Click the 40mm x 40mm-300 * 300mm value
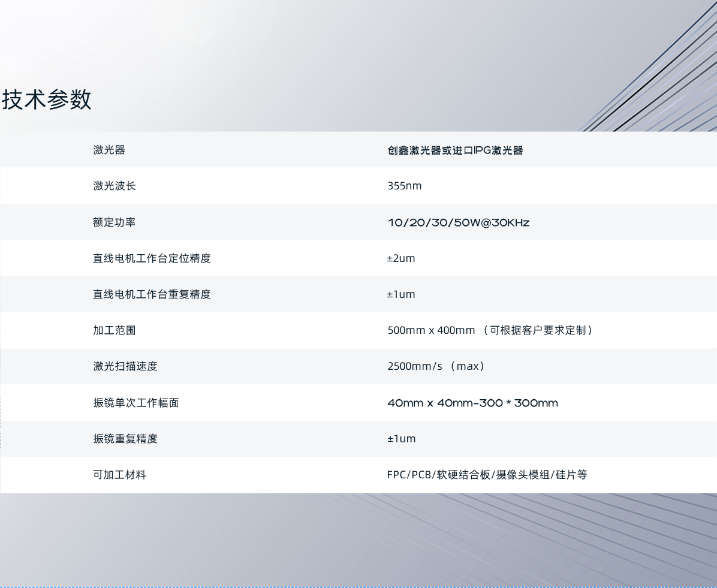 (472, 403)
